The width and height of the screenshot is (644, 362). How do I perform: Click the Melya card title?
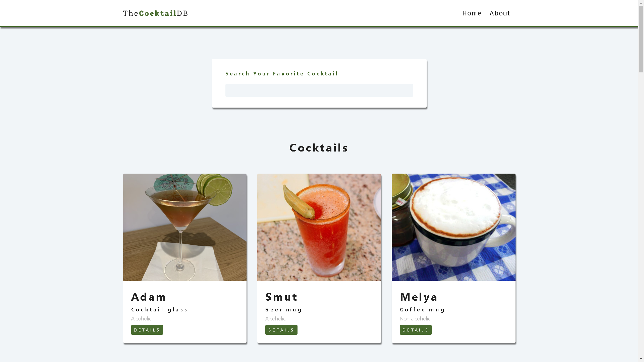(x=419, y=297)
